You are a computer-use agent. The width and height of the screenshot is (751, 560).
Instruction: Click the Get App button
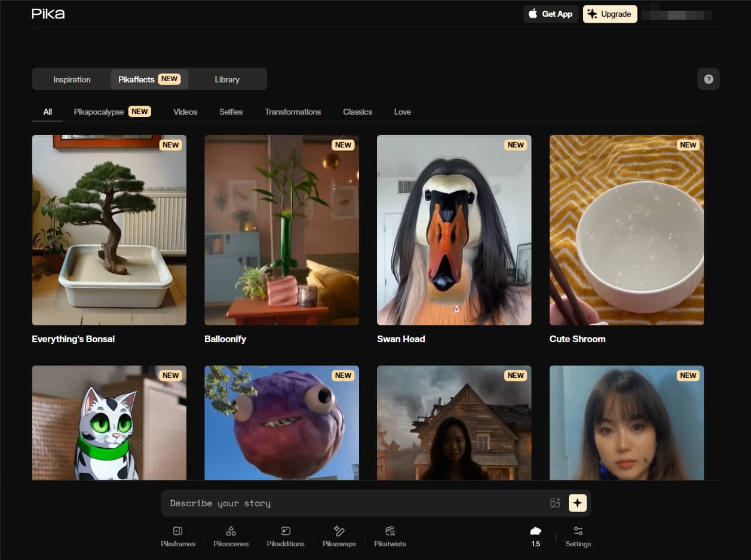(x=550, y=14)
